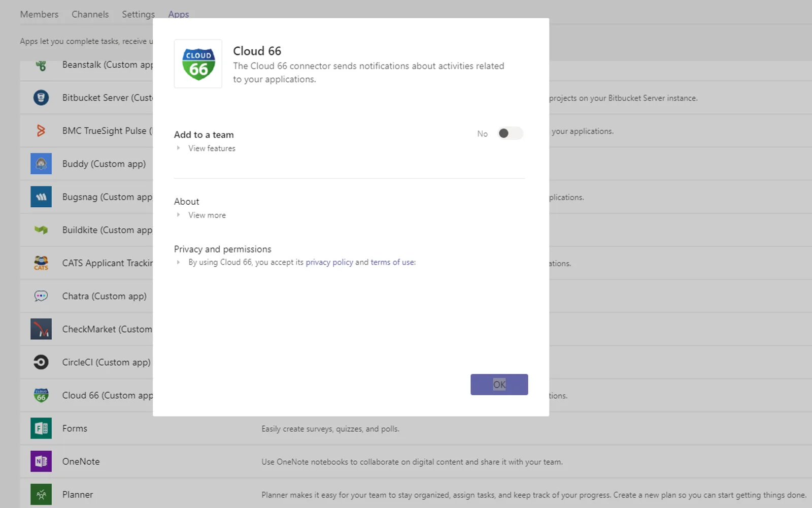Click the Chatra speech bubble icon

point(41,296)
